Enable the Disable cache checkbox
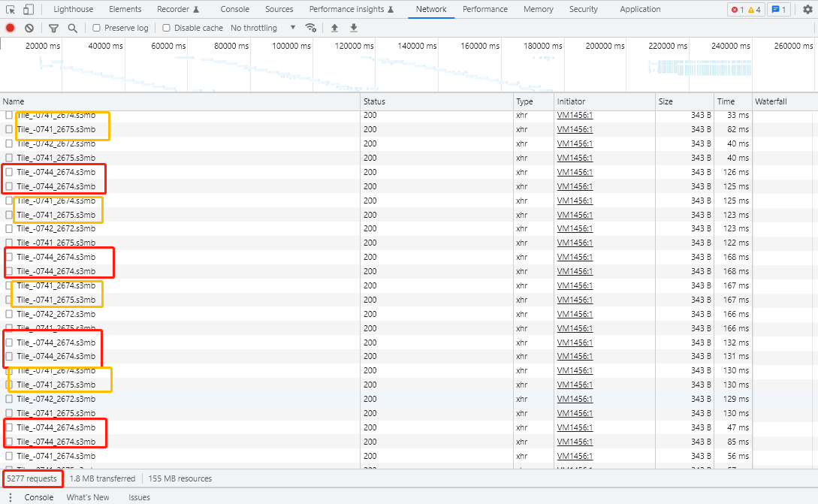The image size is (818, 504). point(167,29)
